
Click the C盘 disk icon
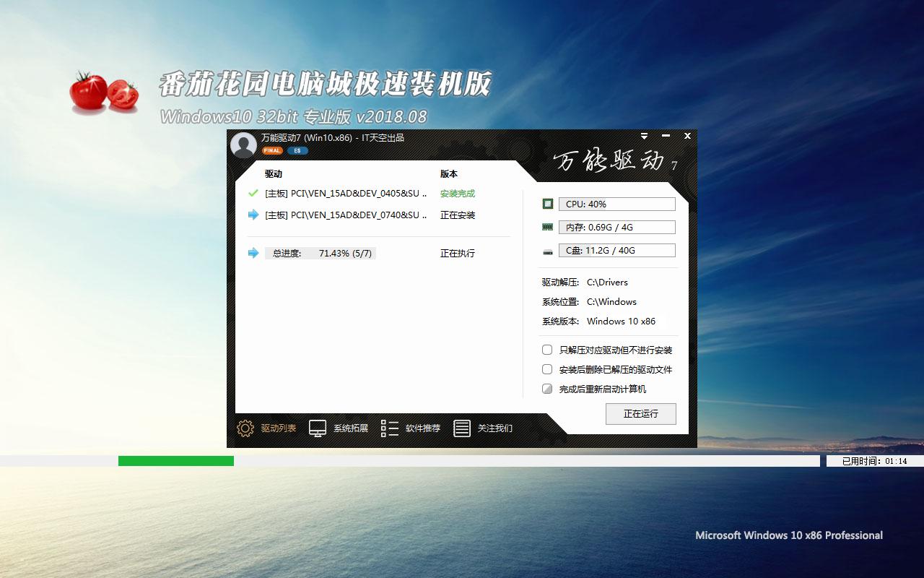point(546,250)
